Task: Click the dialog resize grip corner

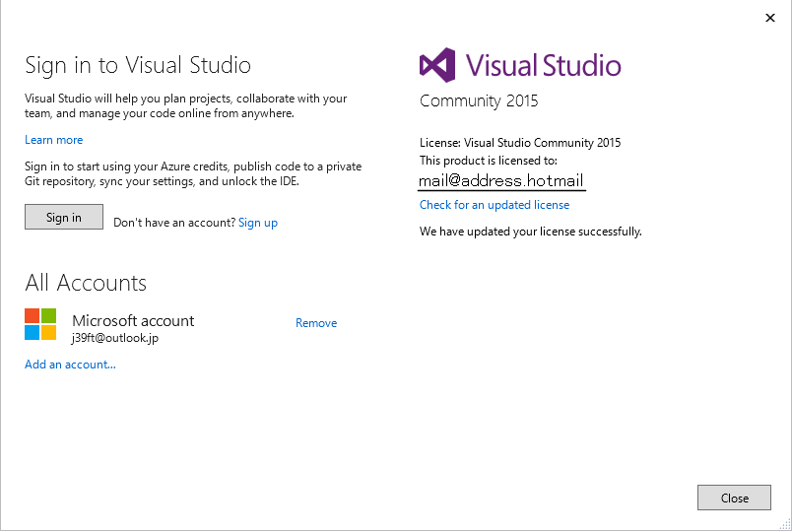Action: tap(785, 525)
